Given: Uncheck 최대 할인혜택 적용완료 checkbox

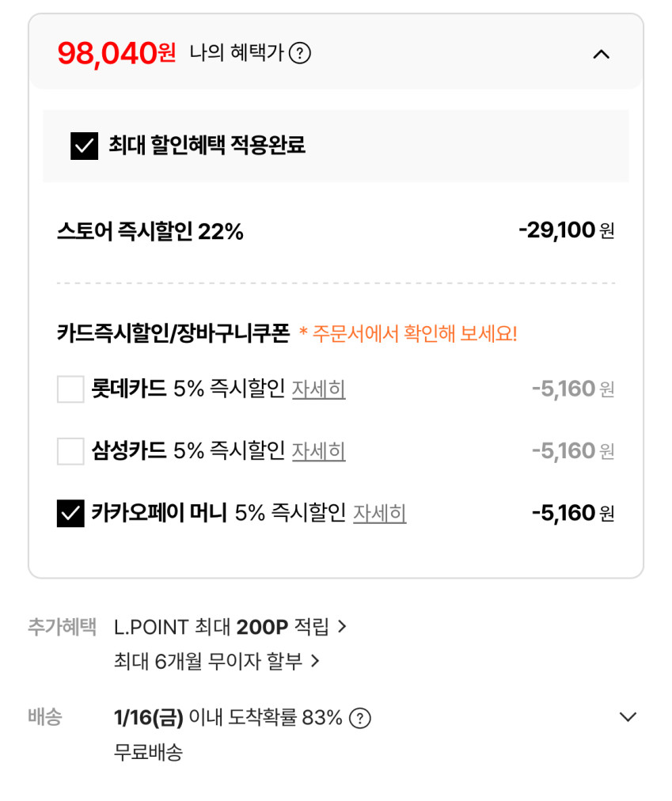Looking at the screenshot, I should tap(84, 146).
